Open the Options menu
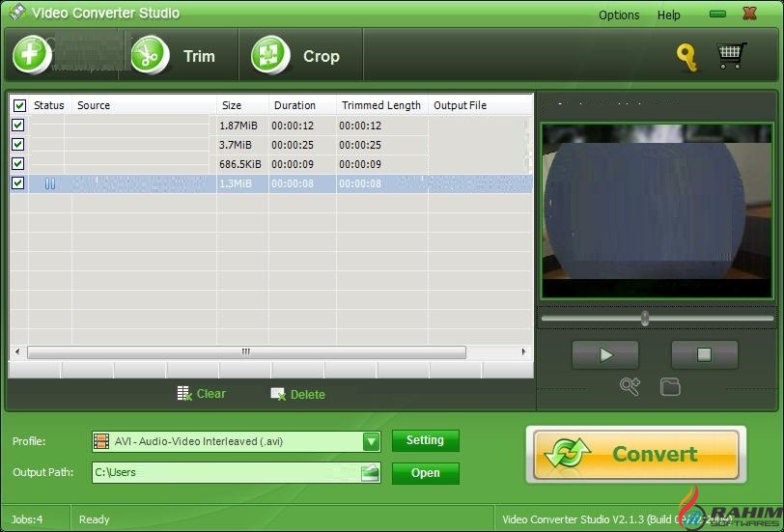The height and width of the screenshot is (532, 784). [619, 15]
